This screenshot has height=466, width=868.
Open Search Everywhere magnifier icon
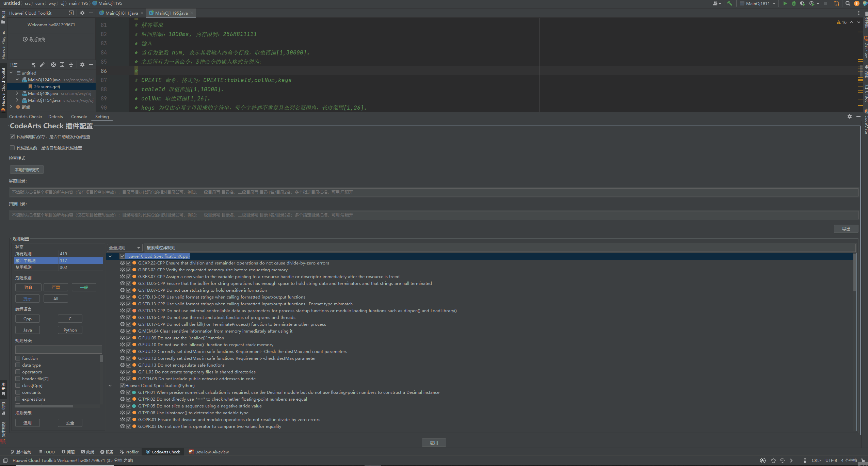tap(848, 3)
